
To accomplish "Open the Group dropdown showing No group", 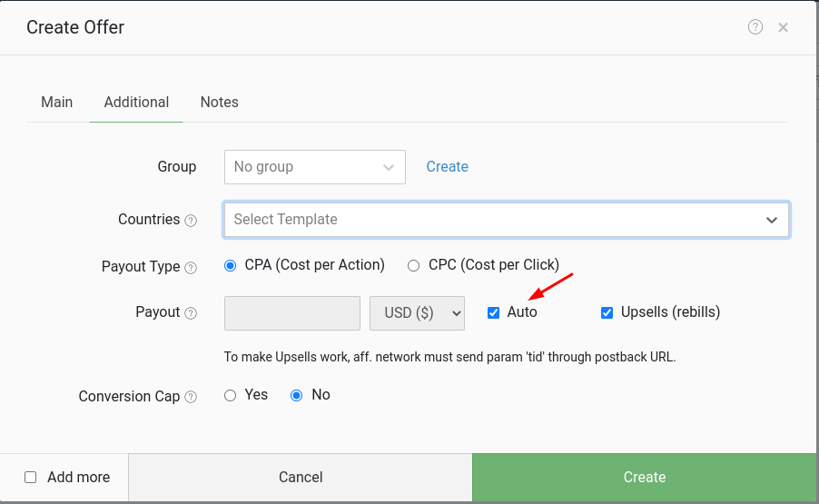I will (x=314, y=167).
